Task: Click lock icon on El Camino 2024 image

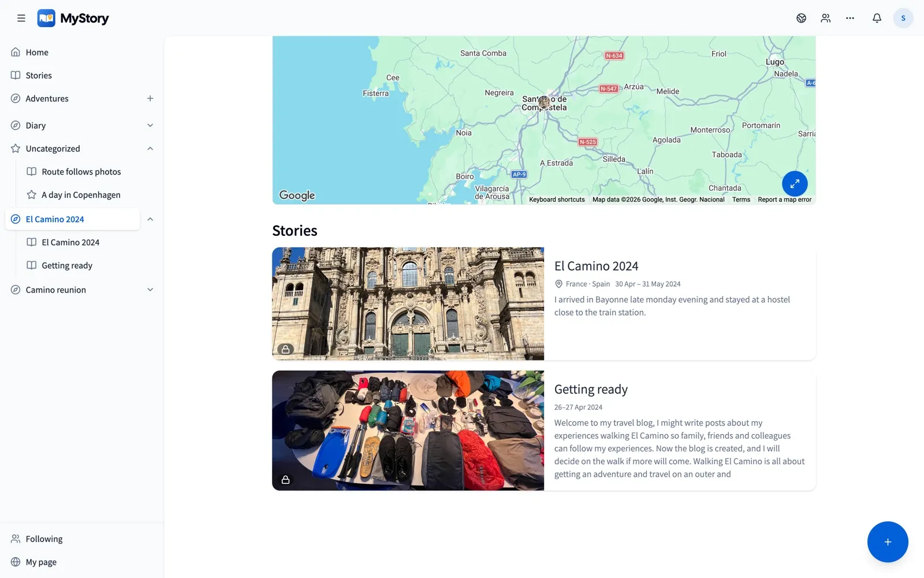Action: coord(285,350)
